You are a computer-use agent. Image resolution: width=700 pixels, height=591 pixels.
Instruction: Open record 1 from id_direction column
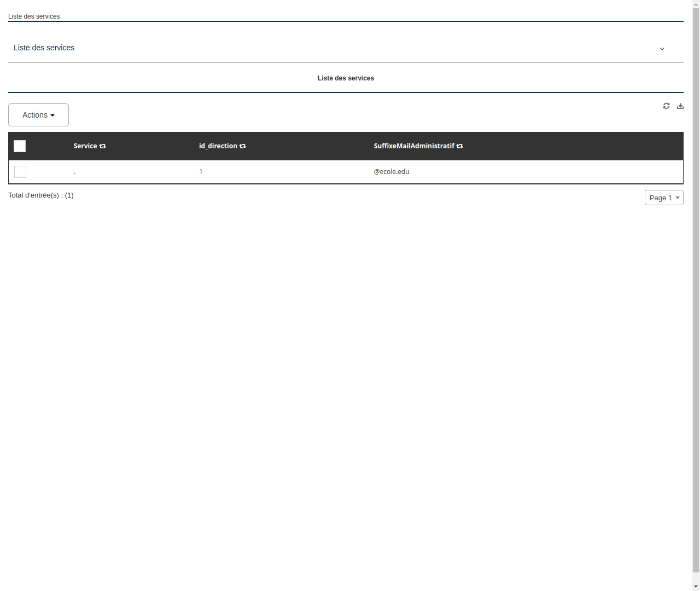[x=201, y=172]
